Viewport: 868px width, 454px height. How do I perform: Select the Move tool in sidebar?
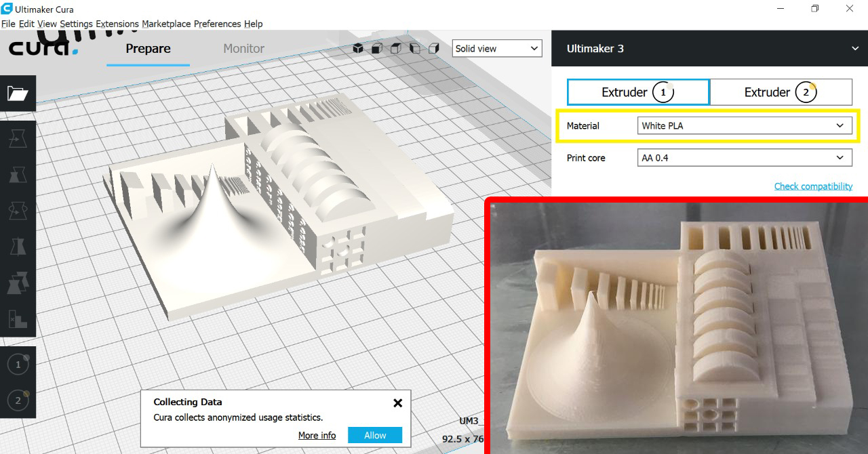click(x=18, y=139)
